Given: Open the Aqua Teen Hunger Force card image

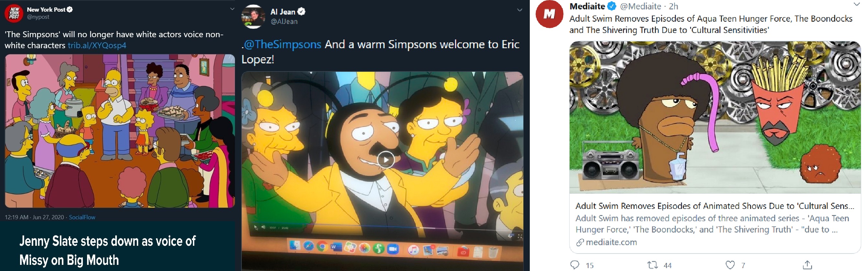Looking at the screenshot, I should pyautogui.click(x=715, y=117).
